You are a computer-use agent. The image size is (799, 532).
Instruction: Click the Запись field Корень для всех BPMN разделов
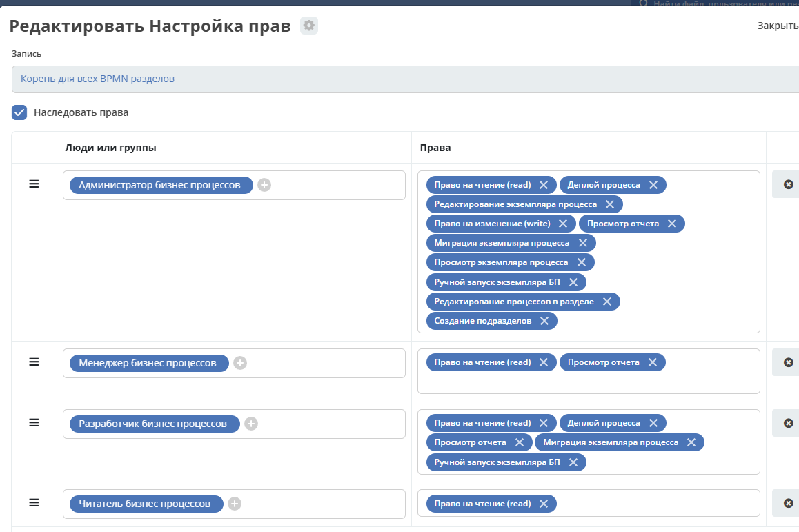400,79
